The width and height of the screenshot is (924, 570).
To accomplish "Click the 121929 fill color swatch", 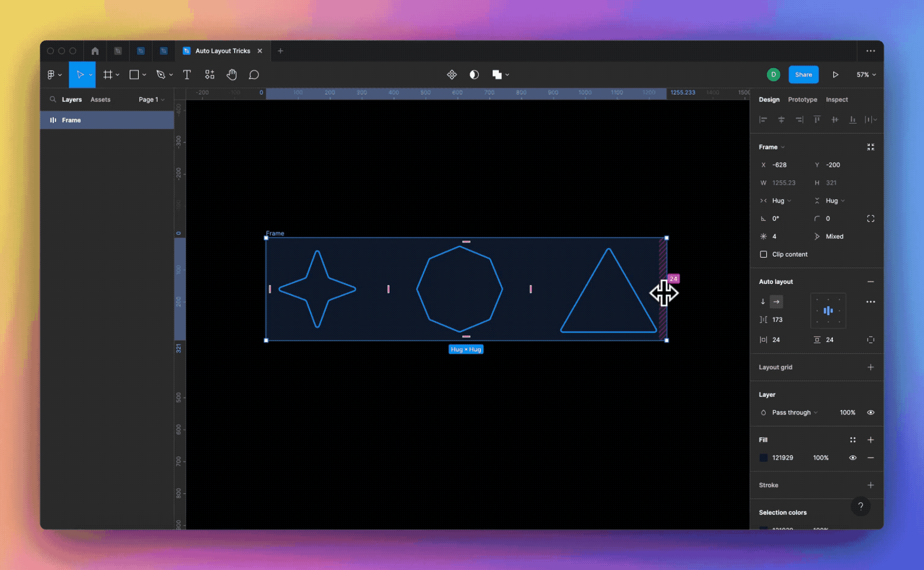I will coord(763,458).
